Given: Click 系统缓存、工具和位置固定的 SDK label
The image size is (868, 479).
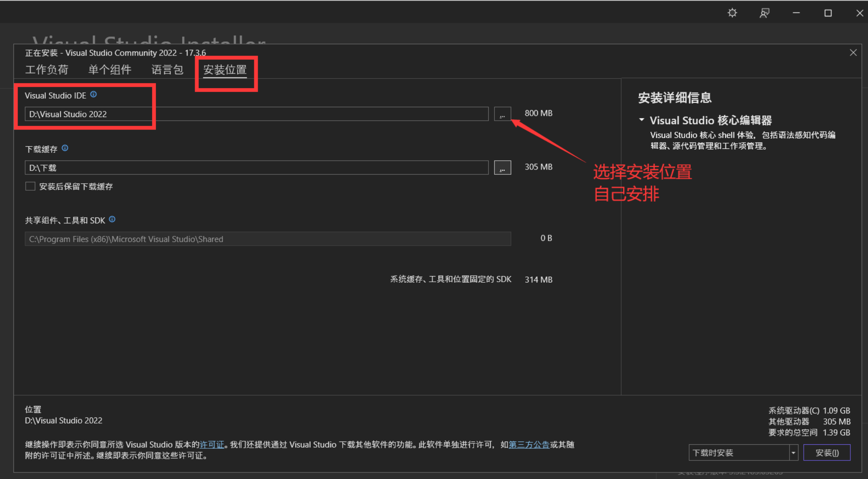Looking at the screenshot, I should [451, 279].
